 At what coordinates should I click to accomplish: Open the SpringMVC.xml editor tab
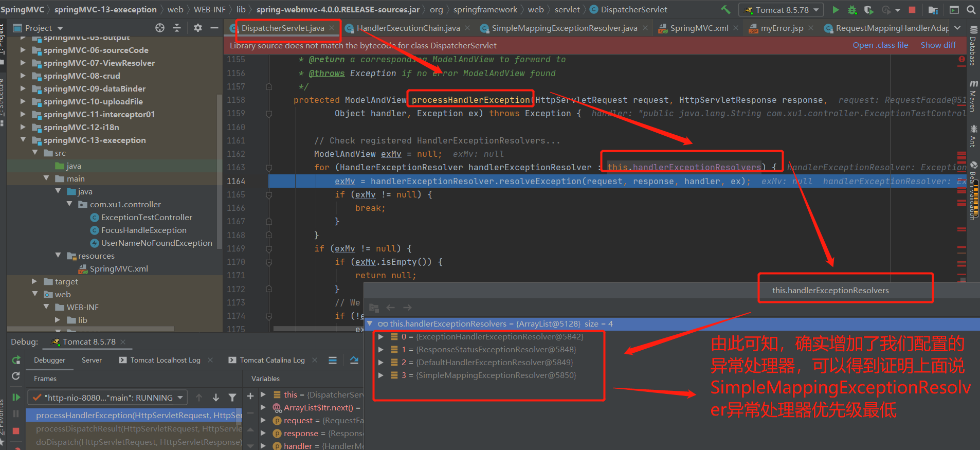[699, 28]
